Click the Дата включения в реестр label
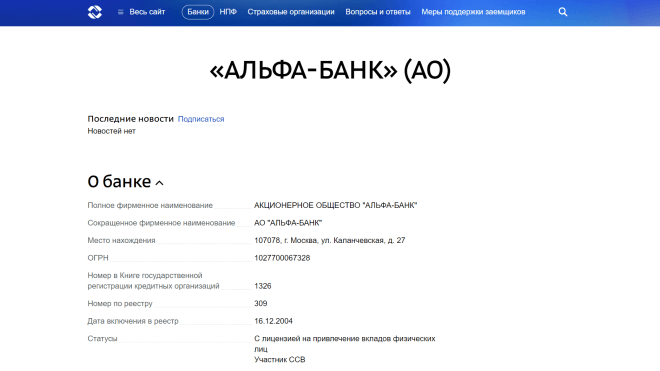The width and height of the screenshot is (660, 371). coord(133,321)
